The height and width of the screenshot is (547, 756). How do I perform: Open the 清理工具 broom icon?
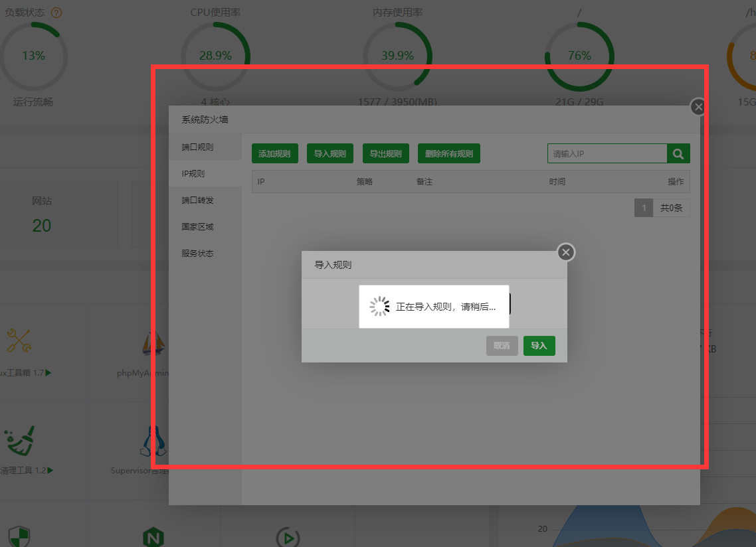[20, 441]
